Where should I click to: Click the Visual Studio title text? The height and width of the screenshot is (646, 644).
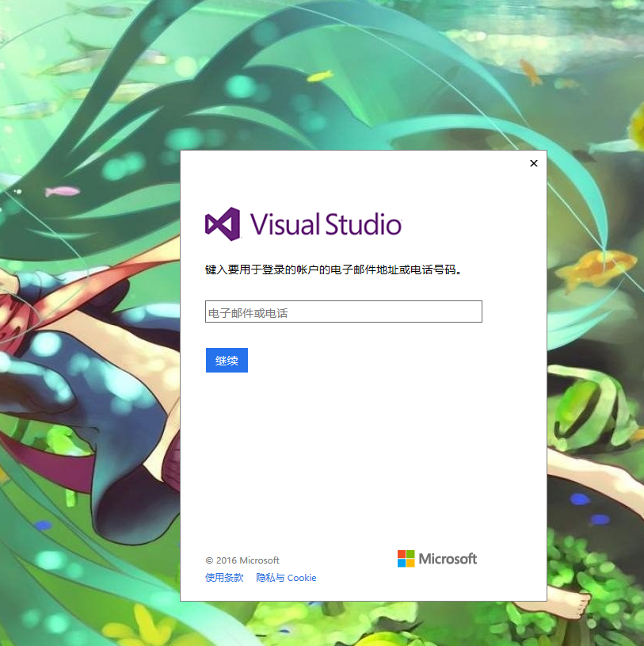click(x=326, y=224)
